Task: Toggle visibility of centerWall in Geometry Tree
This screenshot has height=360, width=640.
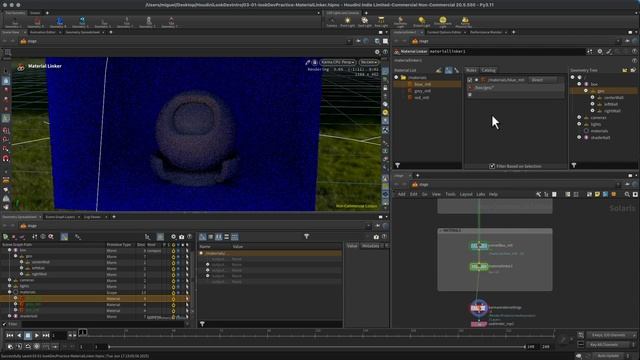Action: pos(593,98)
